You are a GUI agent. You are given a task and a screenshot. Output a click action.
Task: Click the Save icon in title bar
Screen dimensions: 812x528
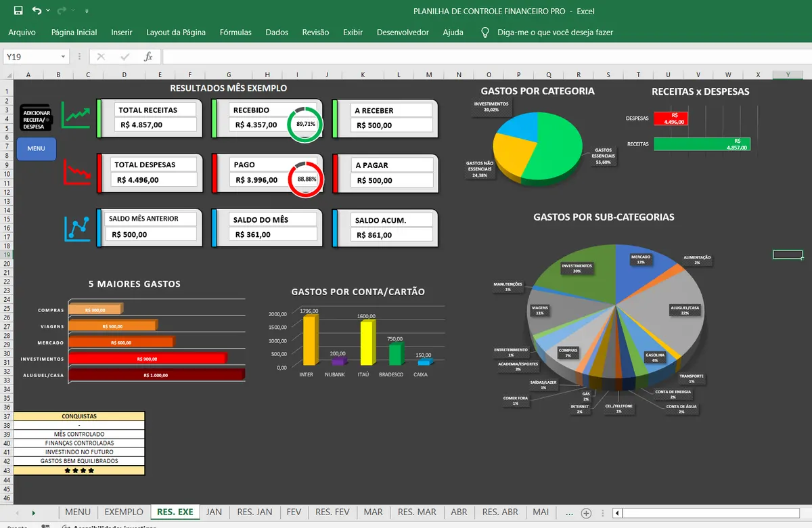pyautogui.click(x=18, y=11)
